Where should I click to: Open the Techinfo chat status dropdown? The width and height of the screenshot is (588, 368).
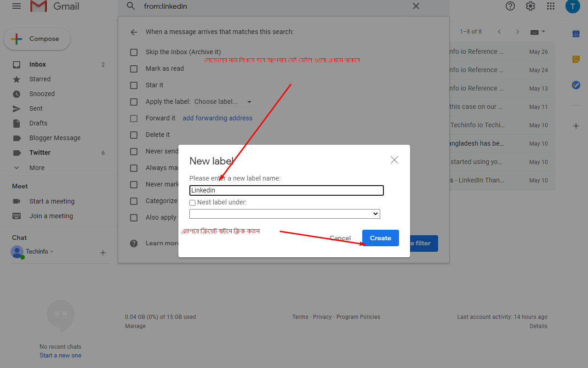click(52, 252)
